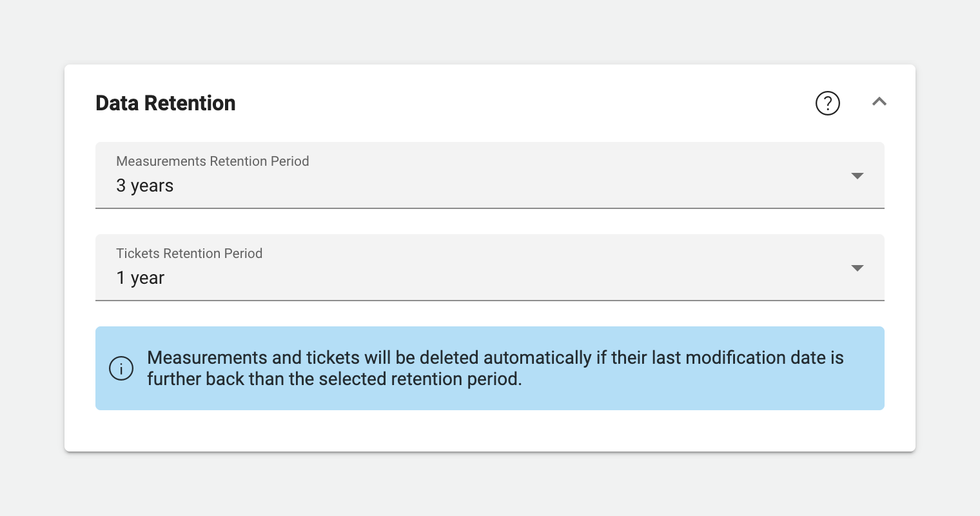Collapse the Data Retention panel

pyautogui.click(x=879, y=102)
